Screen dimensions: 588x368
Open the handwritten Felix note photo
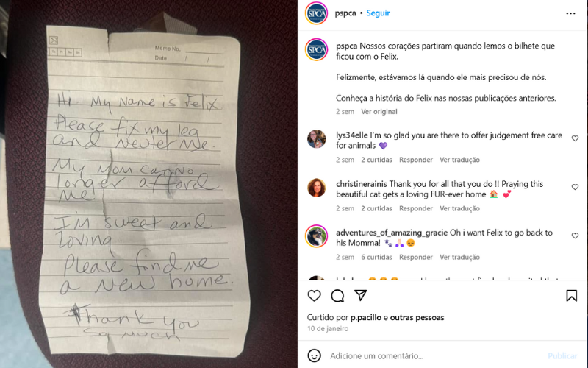coord(149,184)
